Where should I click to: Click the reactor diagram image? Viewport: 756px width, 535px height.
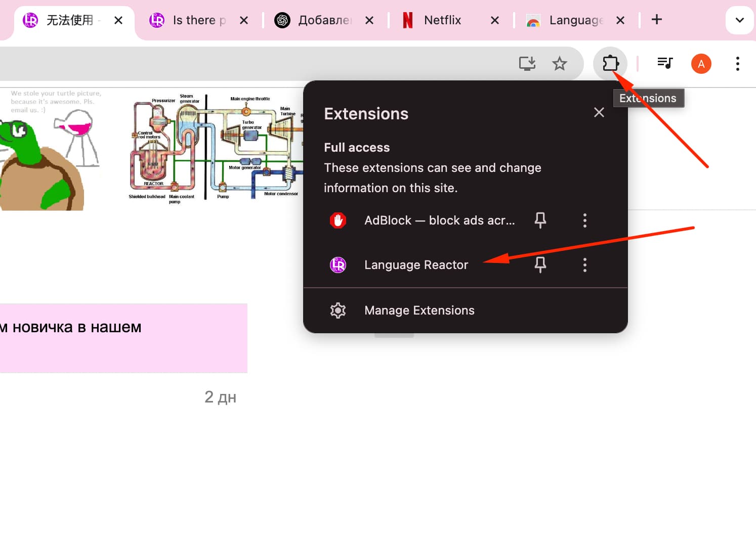[216, 148]
